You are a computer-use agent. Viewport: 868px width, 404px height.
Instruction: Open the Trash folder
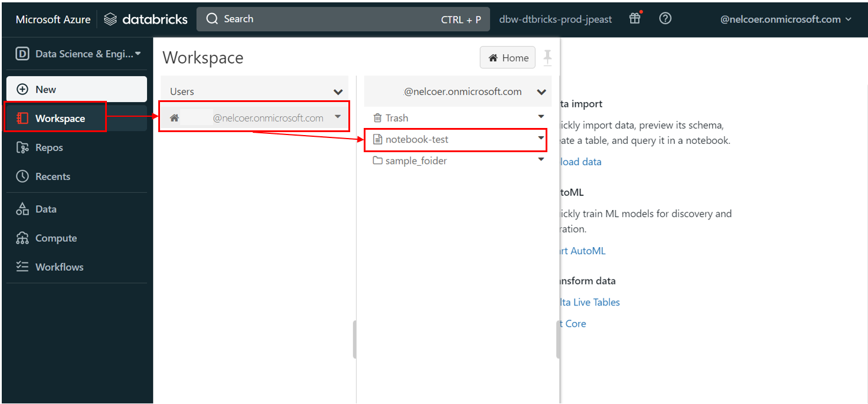397,118
